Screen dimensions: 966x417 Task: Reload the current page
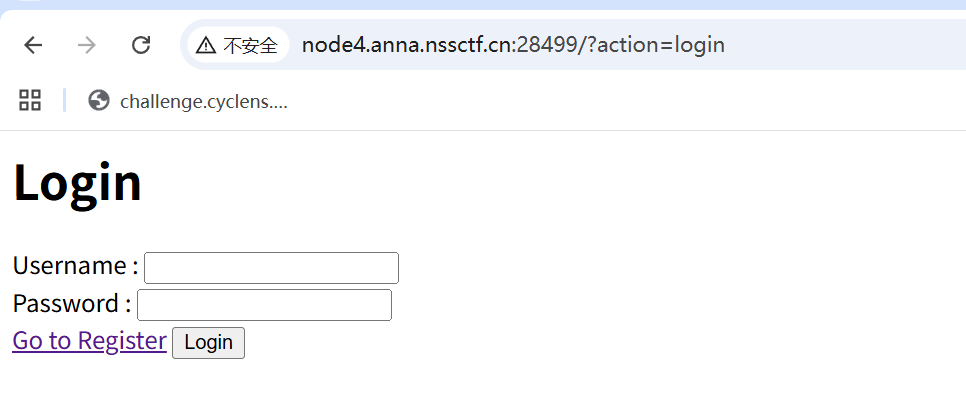click(x=141, y=45)
